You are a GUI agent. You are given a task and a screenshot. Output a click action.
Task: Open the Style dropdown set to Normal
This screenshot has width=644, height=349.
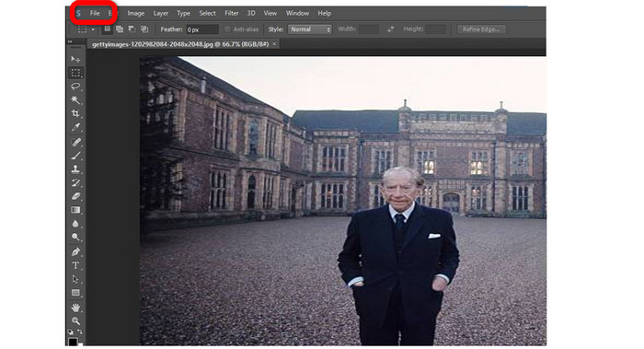(x=310, y=29)
